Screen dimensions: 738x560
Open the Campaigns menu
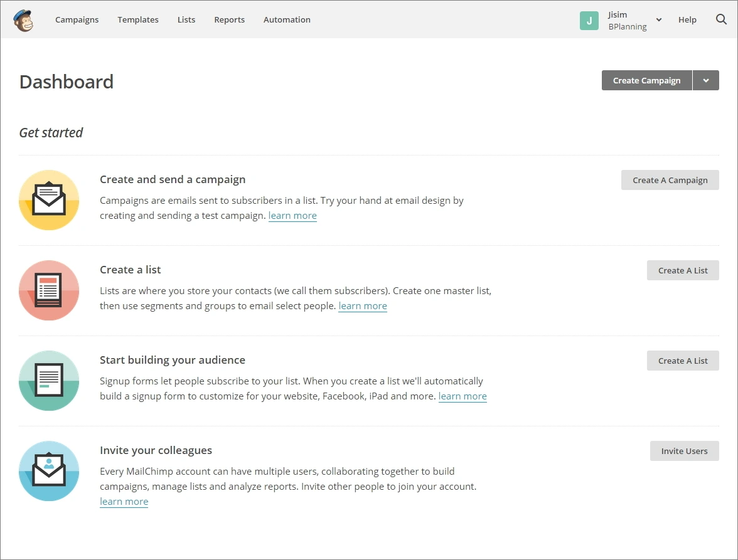77,19
